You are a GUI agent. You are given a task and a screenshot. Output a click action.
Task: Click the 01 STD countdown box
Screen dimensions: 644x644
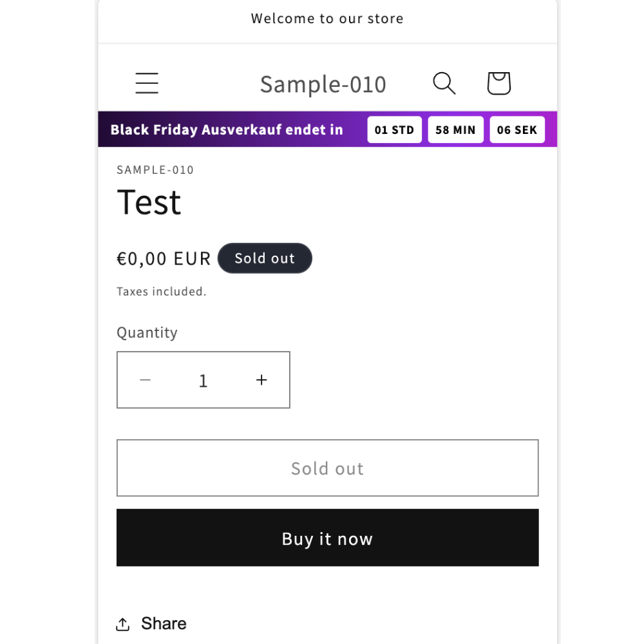(x=394, y=130)
